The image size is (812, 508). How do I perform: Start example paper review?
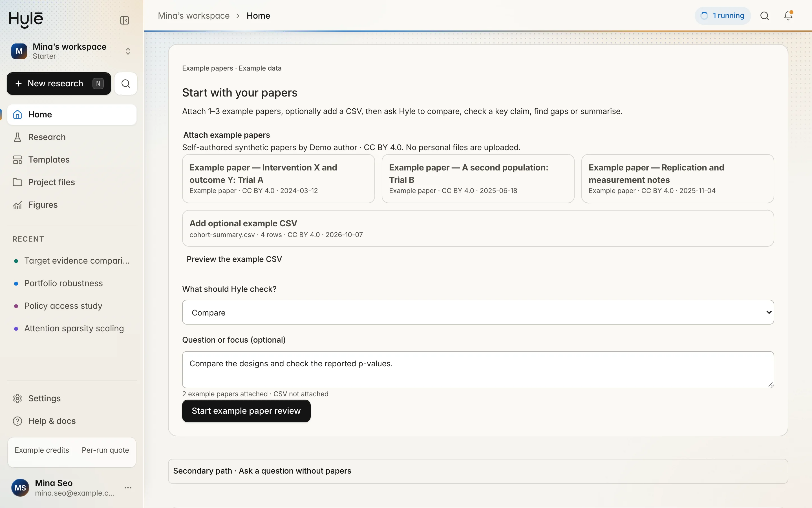(246, 411)
